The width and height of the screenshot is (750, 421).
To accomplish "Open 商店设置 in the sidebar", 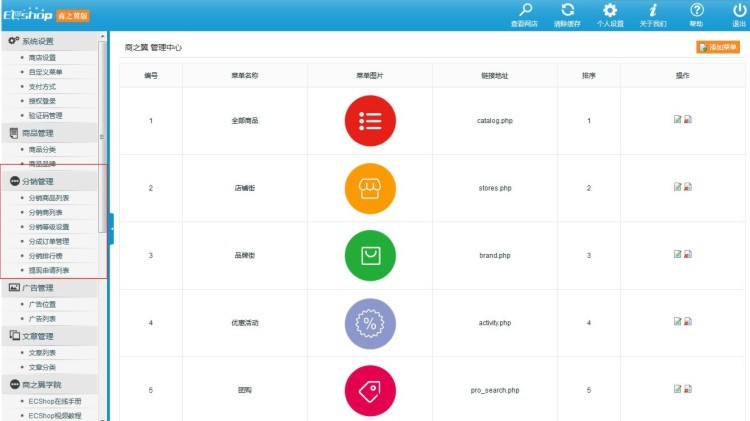I will point(42,57).
